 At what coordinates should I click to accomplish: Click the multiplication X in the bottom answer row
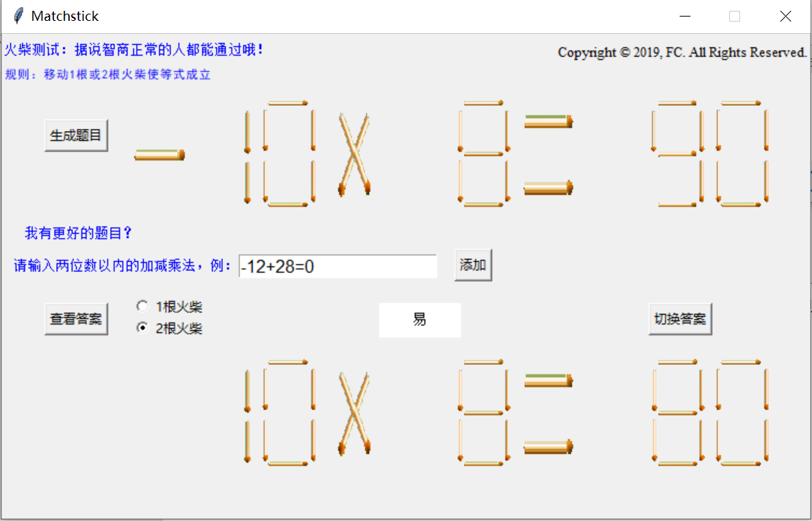(354, 413)
